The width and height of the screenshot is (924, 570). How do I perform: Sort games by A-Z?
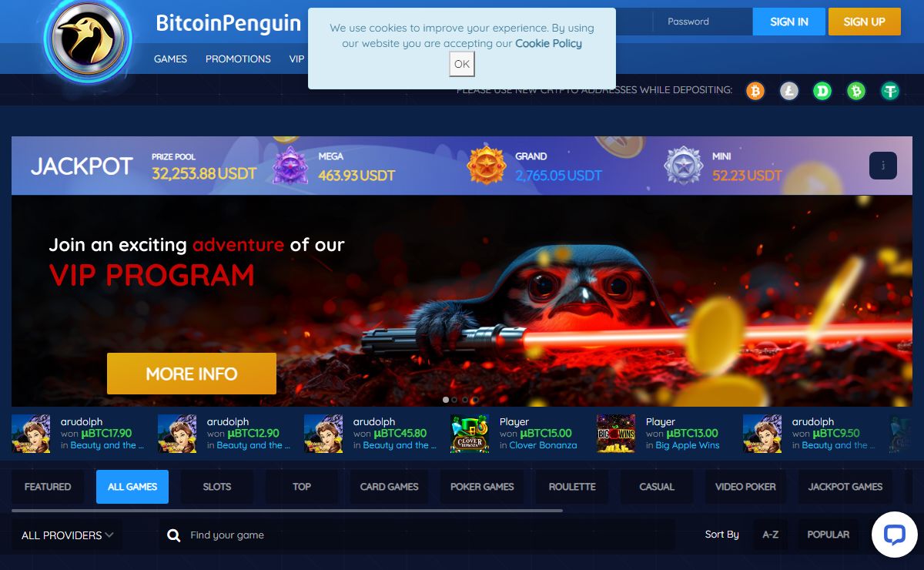pos(770,535)
